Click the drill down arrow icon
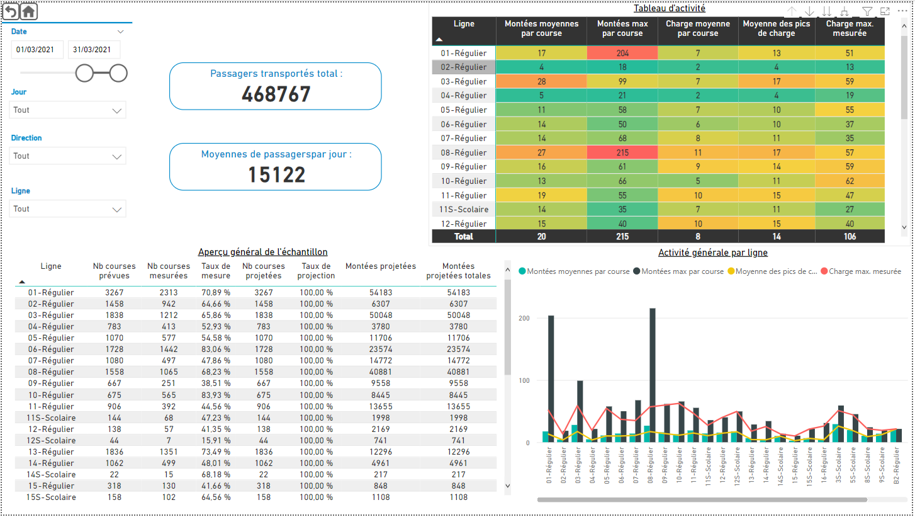This screenshot has width=915, height=517. pos(810,11)
